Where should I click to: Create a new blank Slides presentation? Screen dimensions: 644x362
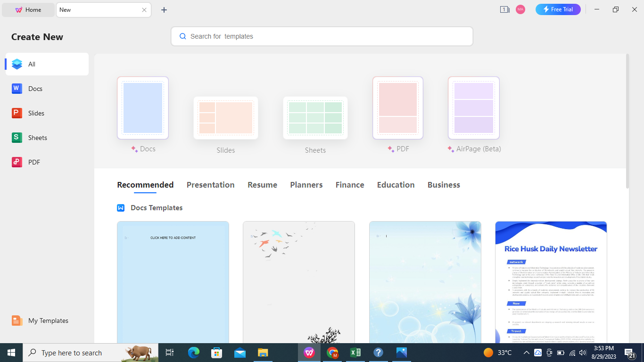(225, 118)
